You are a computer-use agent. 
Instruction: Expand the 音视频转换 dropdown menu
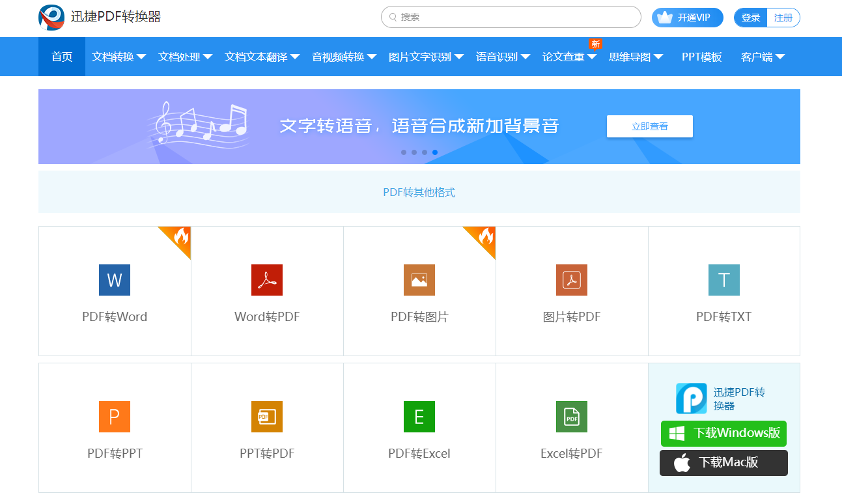344,57
